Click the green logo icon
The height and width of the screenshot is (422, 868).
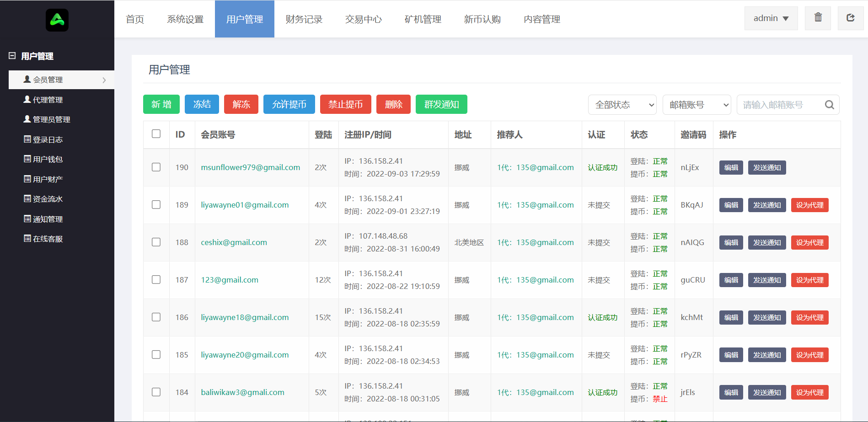pyautogui.click(x=57, y=20)
